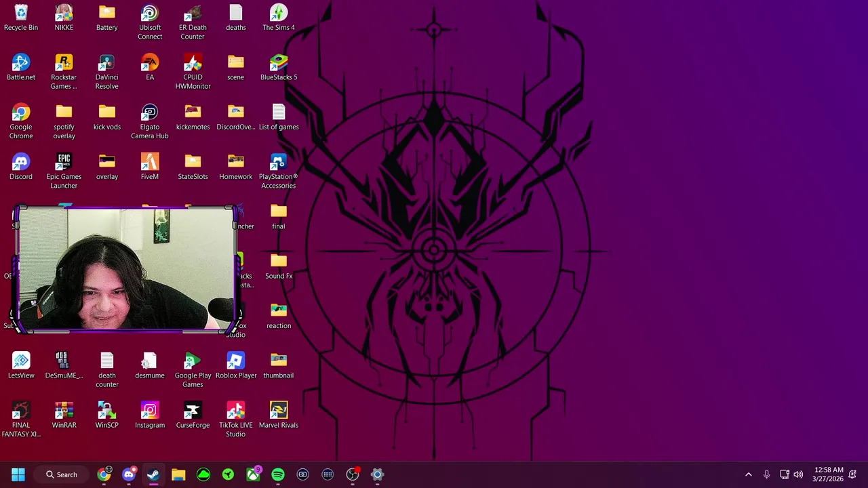Select the DaVinci Resolve desktop icon
Viewport: 868px width, 488px height.
106,72
